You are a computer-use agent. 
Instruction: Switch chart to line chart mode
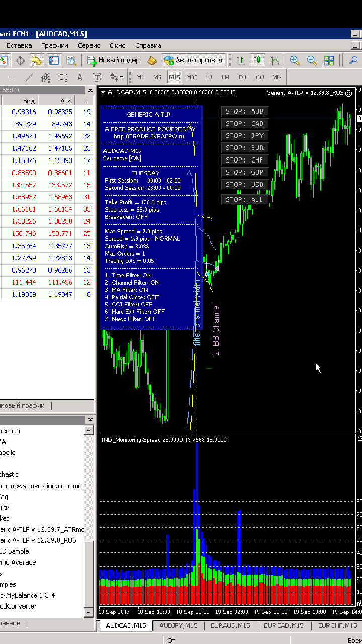click(x=275, y=60)
